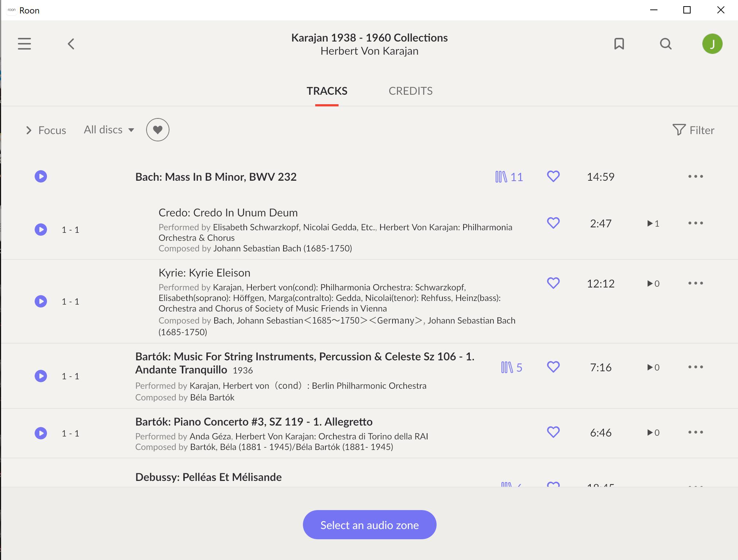
Task: Open the bookmark menu
Action: pos(618,44)
